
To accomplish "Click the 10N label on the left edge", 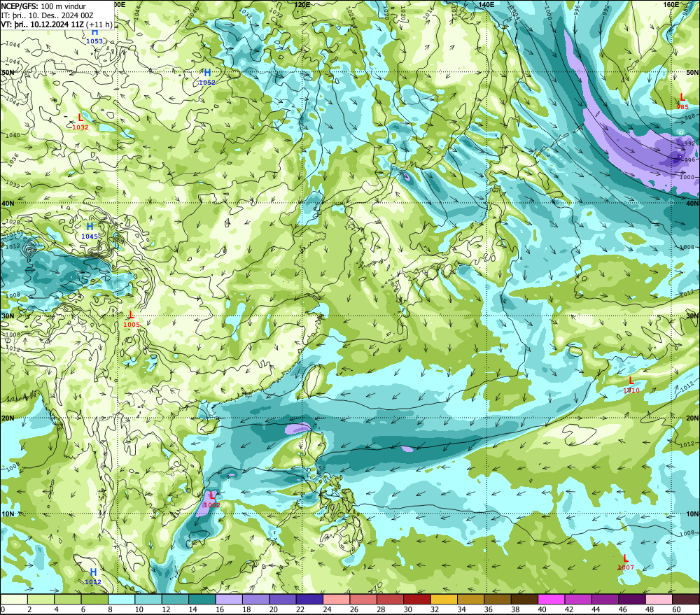I will pos(8,514).
